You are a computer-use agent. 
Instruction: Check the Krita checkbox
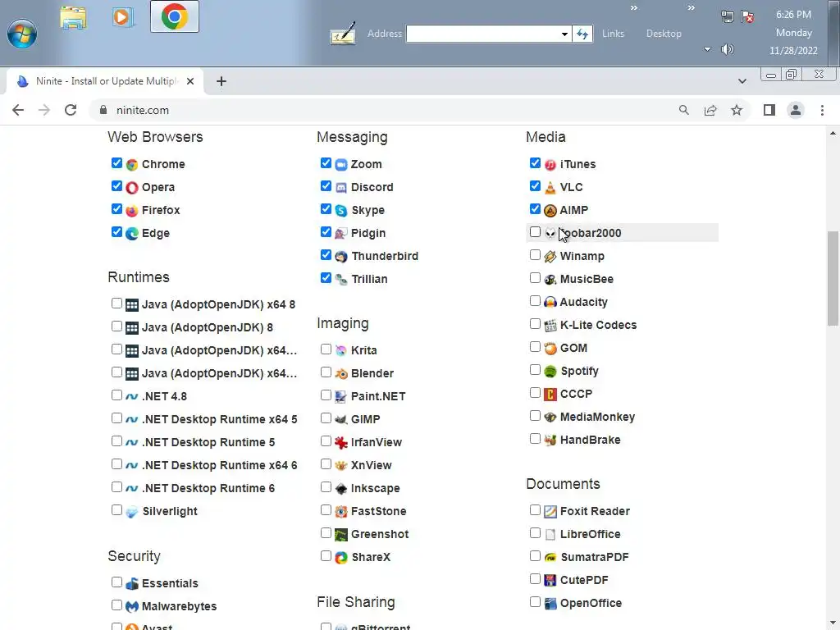point(326,349)
